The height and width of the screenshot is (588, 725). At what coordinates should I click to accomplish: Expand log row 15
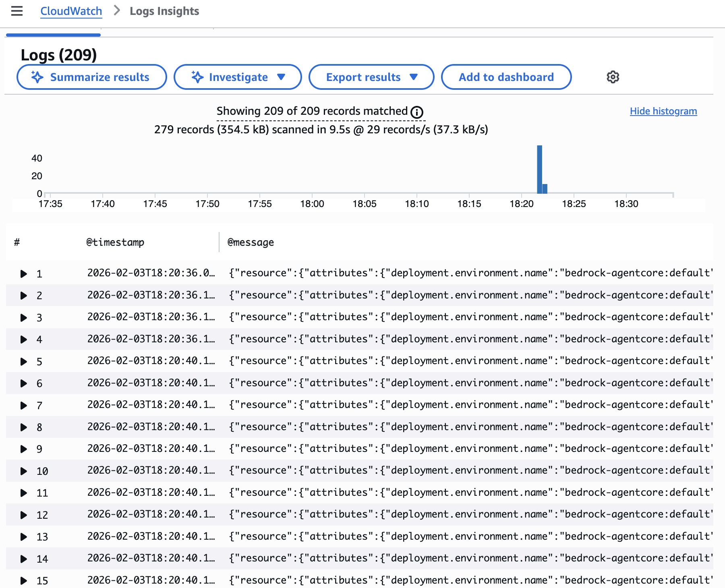coord(24,581)
